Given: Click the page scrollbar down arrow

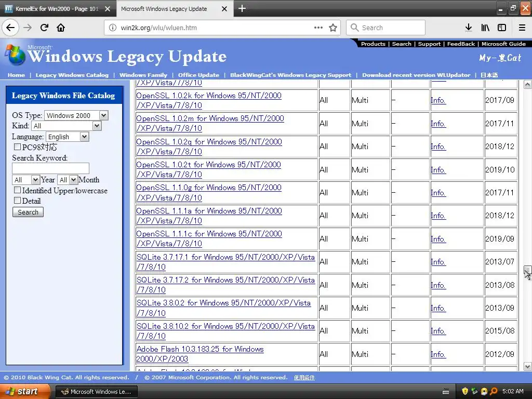Looking at the screenshot, I should click(527, 366).
